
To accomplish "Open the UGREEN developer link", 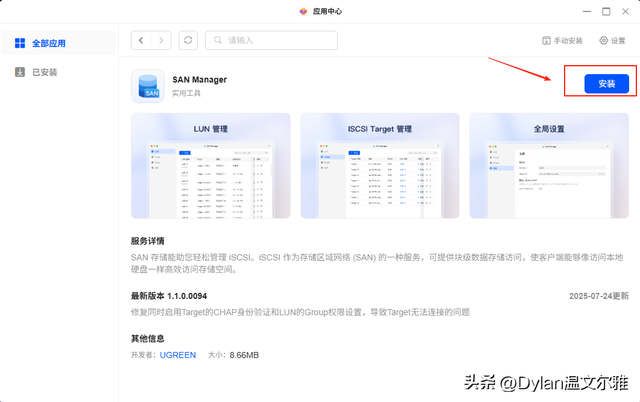I will click(178, 355).
